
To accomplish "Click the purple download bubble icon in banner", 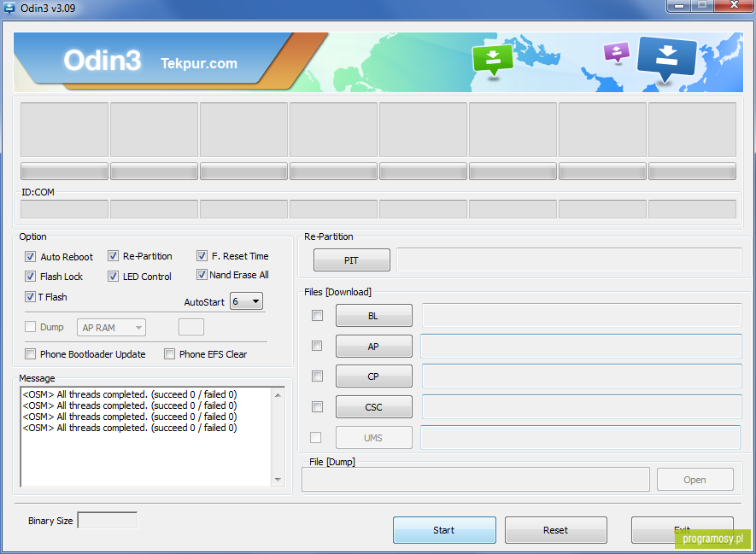I will tap(616, 52).
